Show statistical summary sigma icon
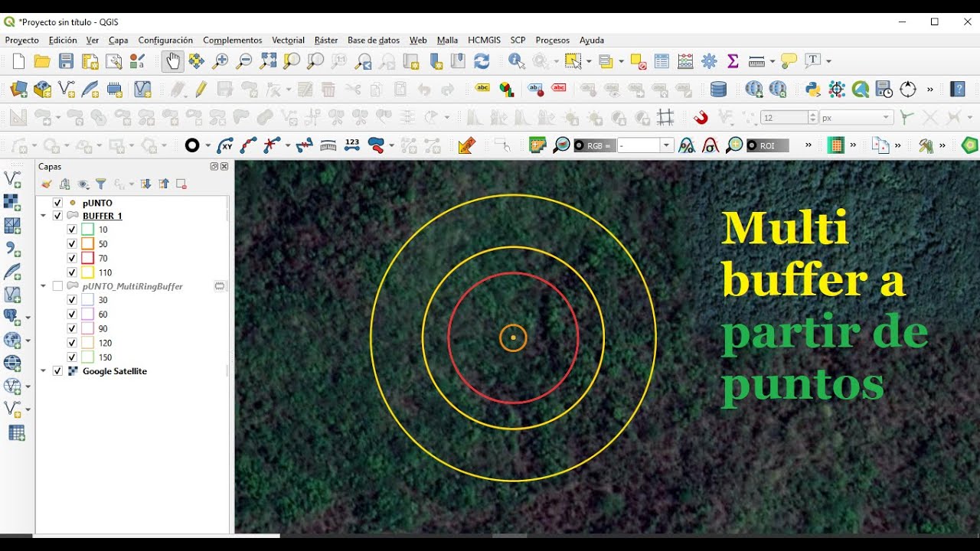This screenshot has height=551, width=980. pos(733,61)
